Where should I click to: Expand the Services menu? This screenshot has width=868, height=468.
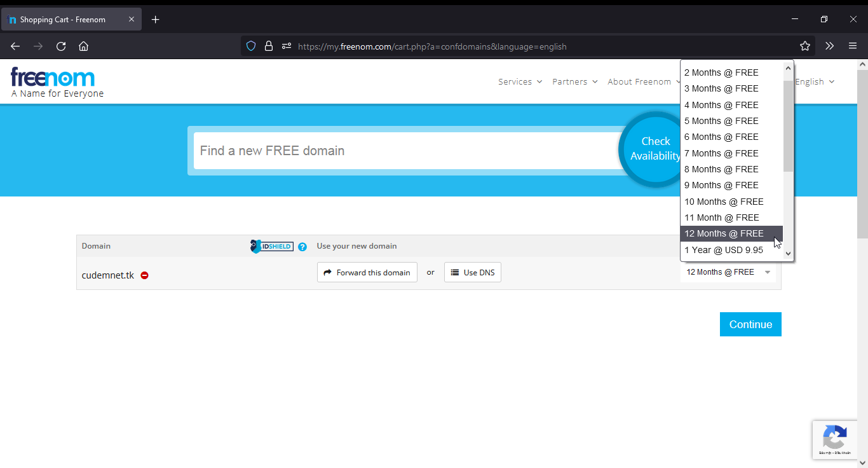click(520, 81)
